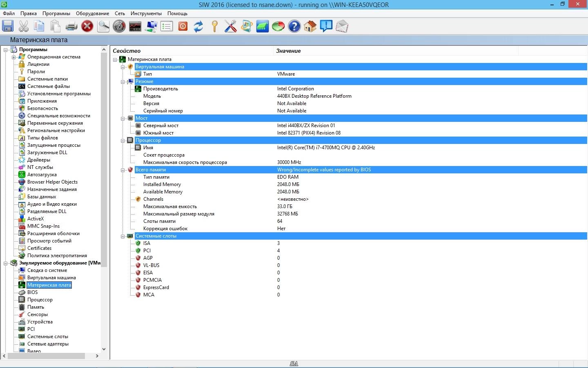Screen dimensions: 588x368
Task: Select Сенсоры in the hardware tree
Action: [x=38, y=314]
